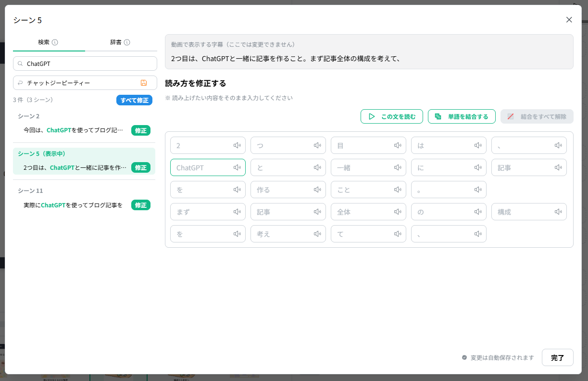
Task: Click the speaker icon beside と
Action: click(317, 167)
